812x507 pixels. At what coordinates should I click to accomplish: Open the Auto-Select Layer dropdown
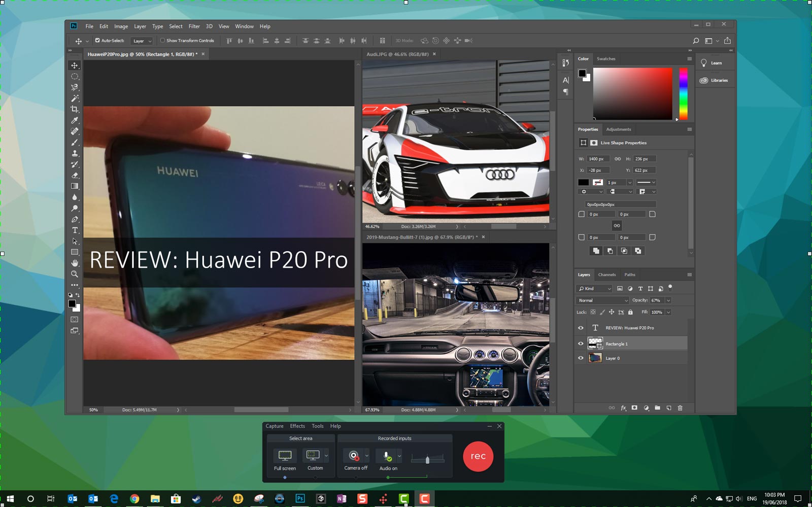[x=142, y=41]
